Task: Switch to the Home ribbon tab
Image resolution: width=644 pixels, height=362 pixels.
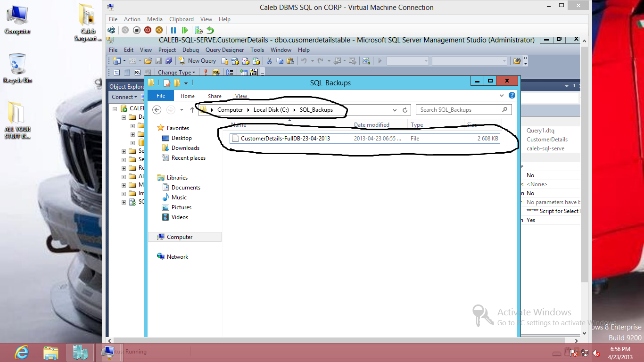Action: [188, 96]
